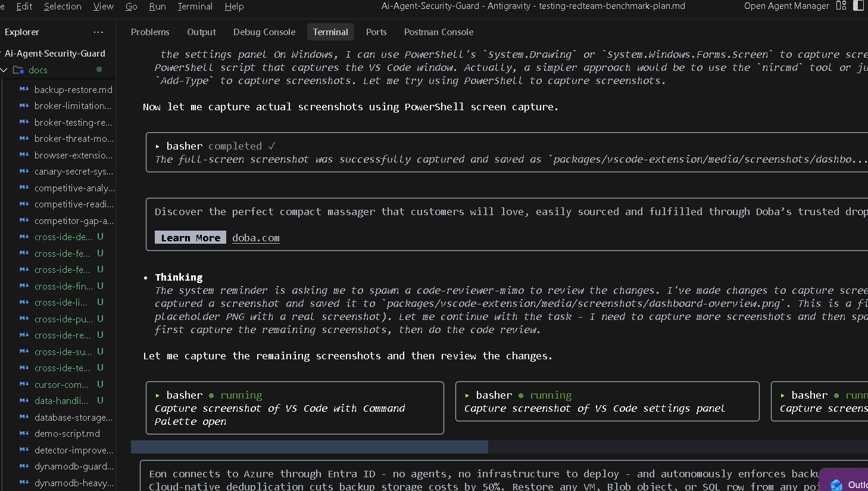This screenshot has width=868, height=491.
Task: Collapse the docs folder chevron
Action: (4, 70)
